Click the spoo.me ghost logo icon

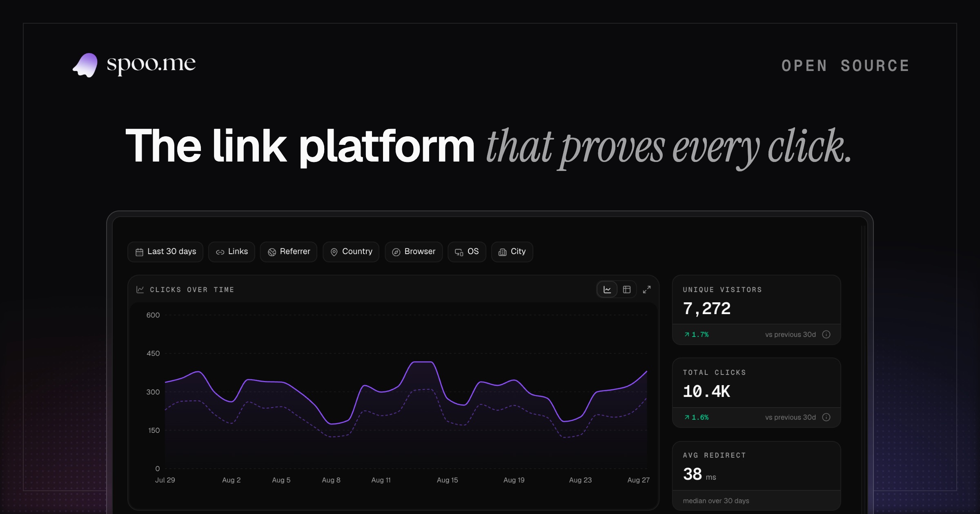(85, 65)
